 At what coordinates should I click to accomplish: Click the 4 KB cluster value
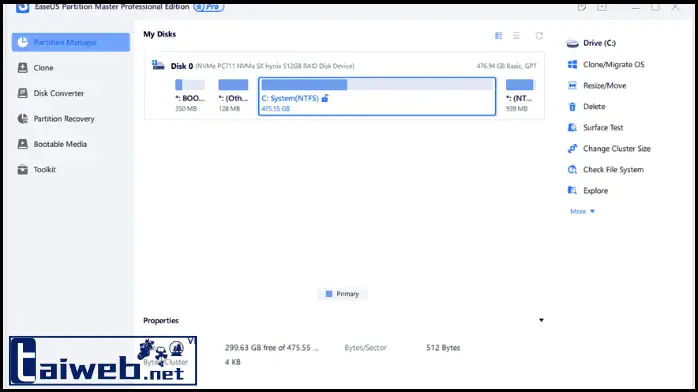pos(232,362)
